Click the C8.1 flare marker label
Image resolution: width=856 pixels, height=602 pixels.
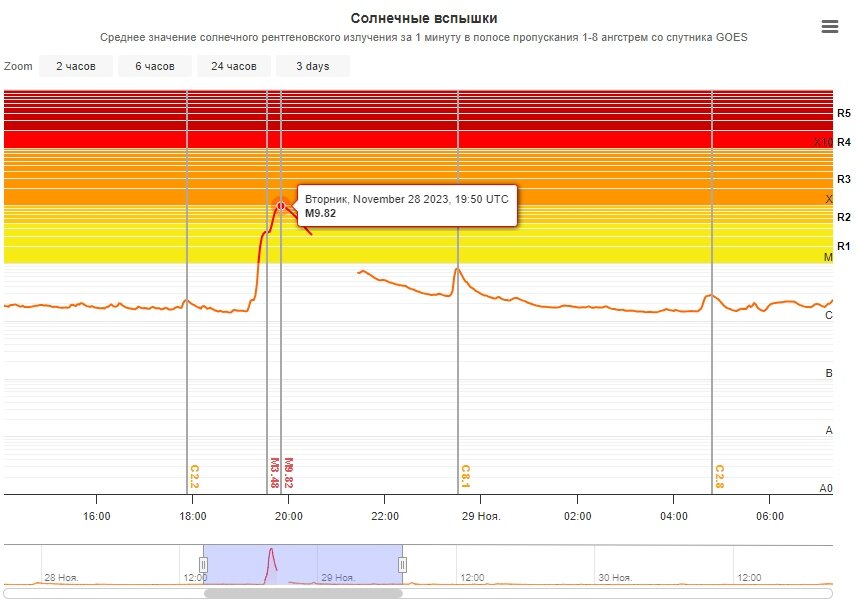(465, 476)
